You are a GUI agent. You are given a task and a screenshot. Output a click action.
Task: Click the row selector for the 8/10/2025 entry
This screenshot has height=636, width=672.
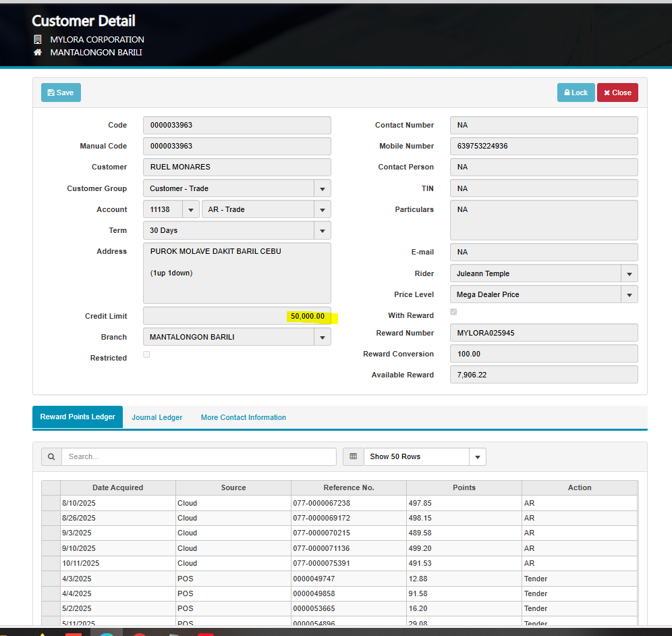pyautogui.click(x=51, y=503)
